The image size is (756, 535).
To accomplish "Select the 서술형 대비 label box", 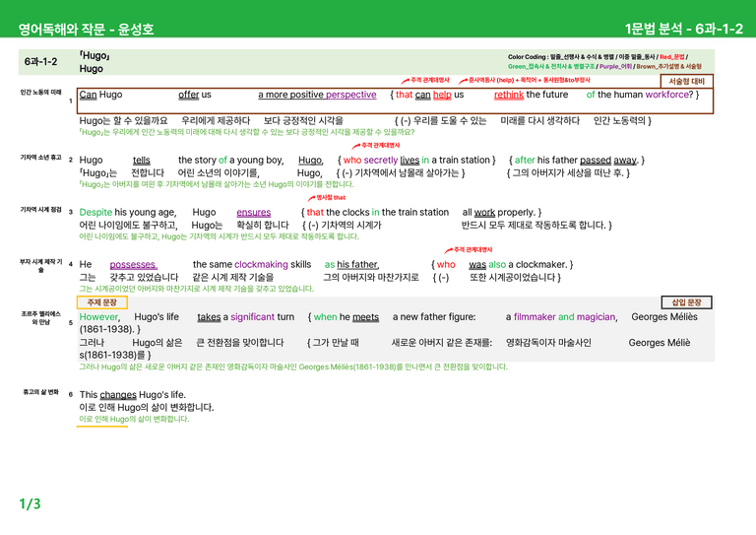I will [686, 81].
